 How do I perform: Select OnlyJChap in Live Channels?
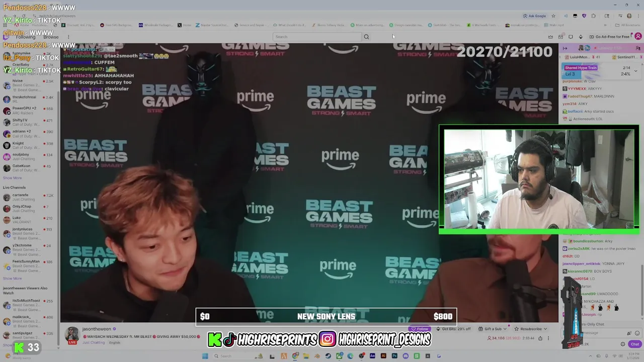(x=29, y=209)
